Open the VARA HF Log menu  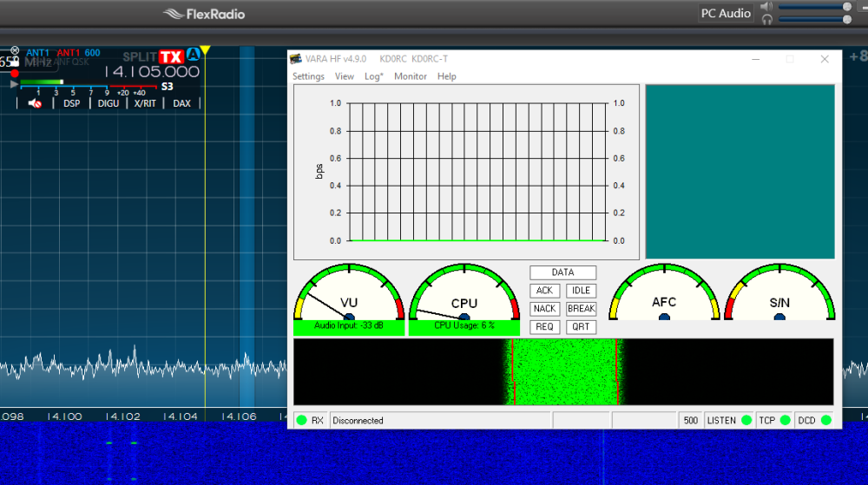point(373,76)
